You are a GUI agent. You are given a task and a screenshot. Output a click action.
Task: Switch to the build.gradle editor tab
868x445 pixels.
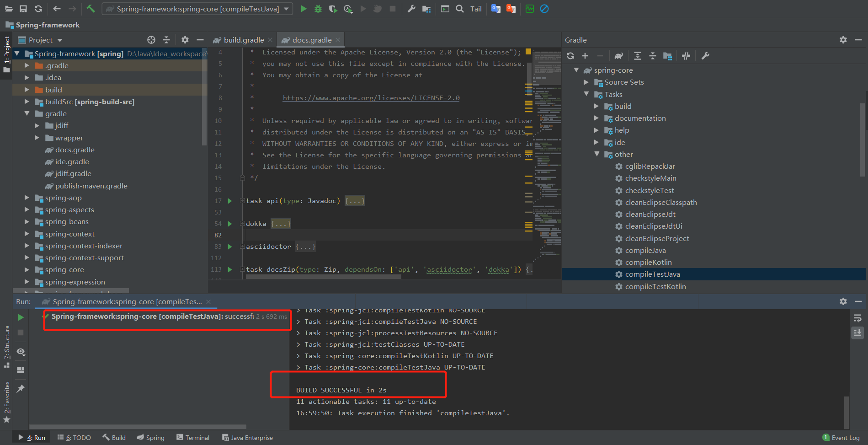243,40
